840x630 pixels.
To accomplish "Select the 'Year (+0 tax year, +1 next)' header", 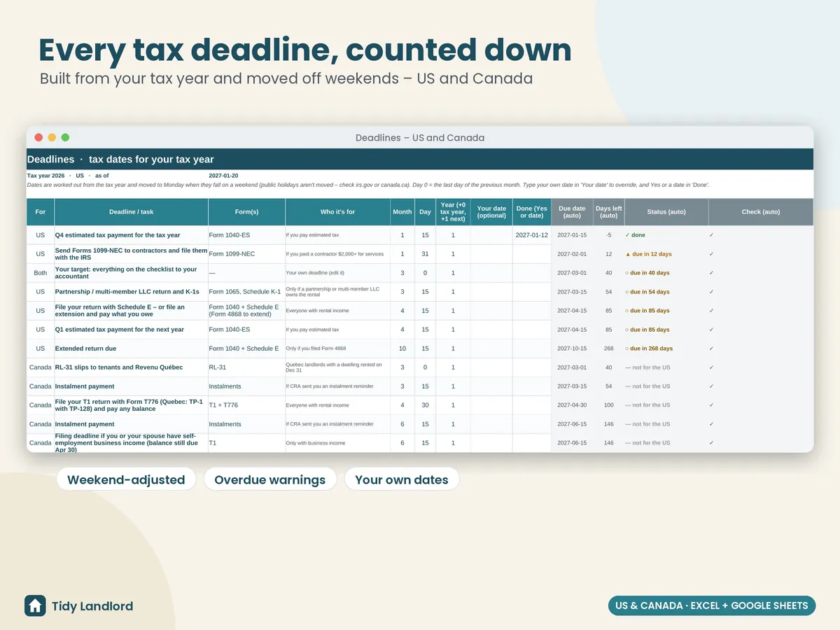I will tap(453, 212).
